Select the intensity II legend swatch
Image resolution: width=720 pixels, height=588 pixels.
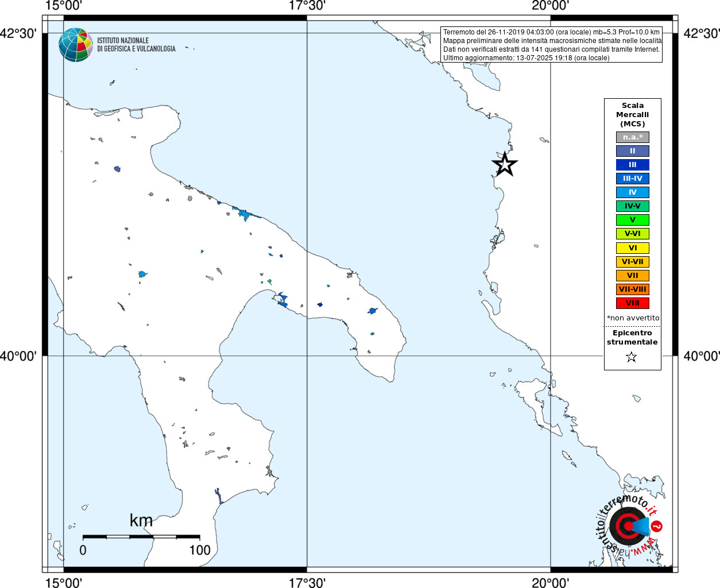point(633,151)
